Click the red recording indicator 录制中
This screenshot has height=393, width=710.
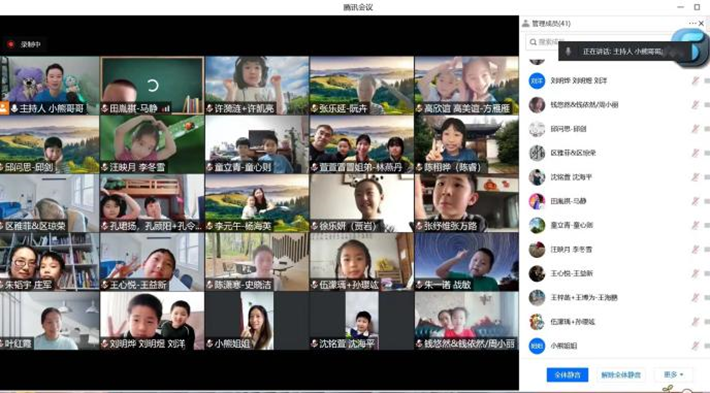(10, 44)
